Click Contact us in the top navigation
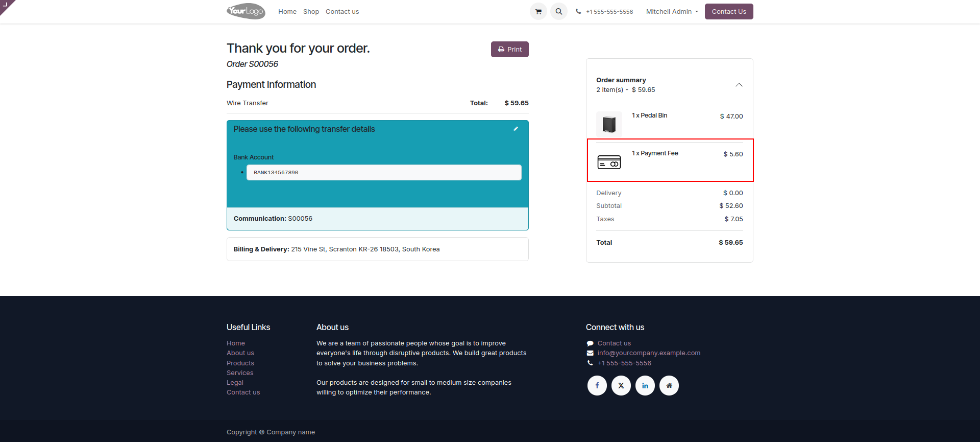Screen dimensions: 980x442 [x=342, y=11]
